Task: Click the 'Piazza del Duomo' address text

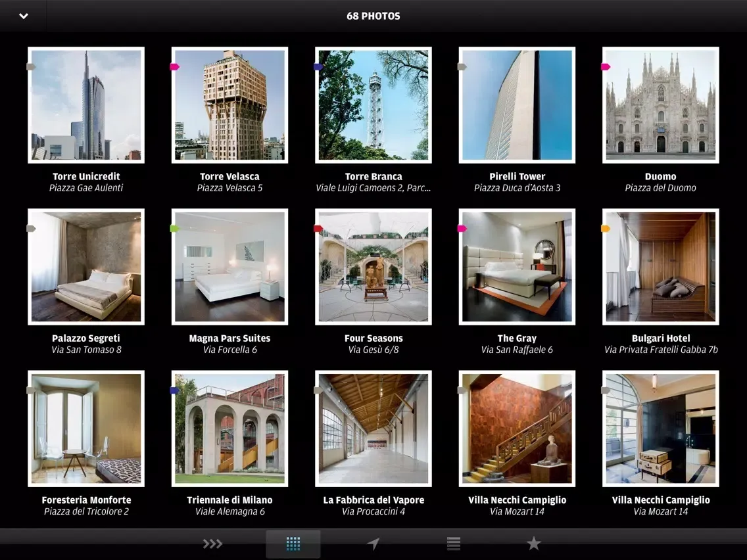Action: 661,188
